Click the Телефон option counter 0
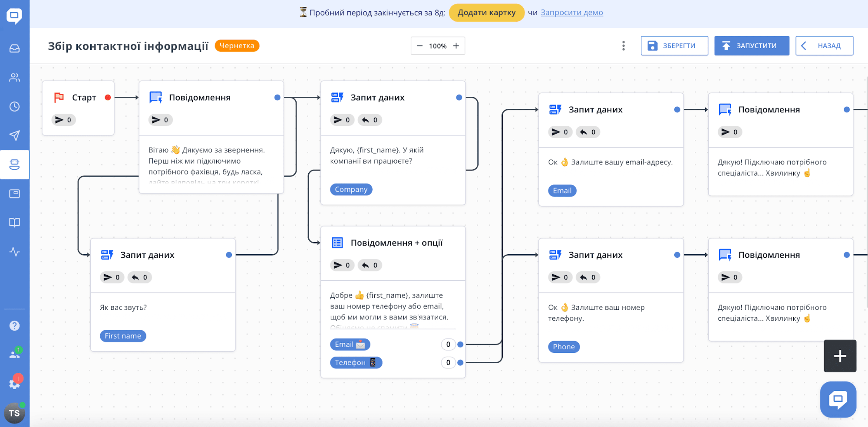Image resolution: width=868 pixels, height=427 pixels. click(x=448, y=363)
